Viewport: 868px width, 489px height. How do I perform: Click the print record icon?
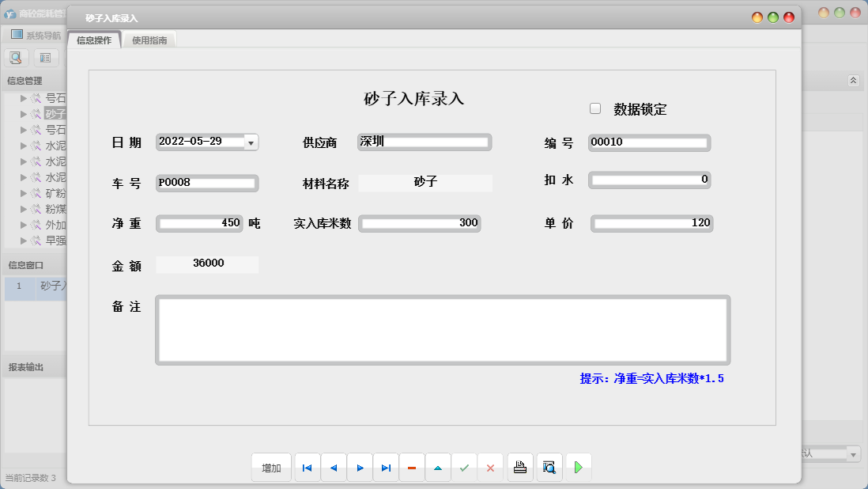pyautogui.click(x=519, y=467)
